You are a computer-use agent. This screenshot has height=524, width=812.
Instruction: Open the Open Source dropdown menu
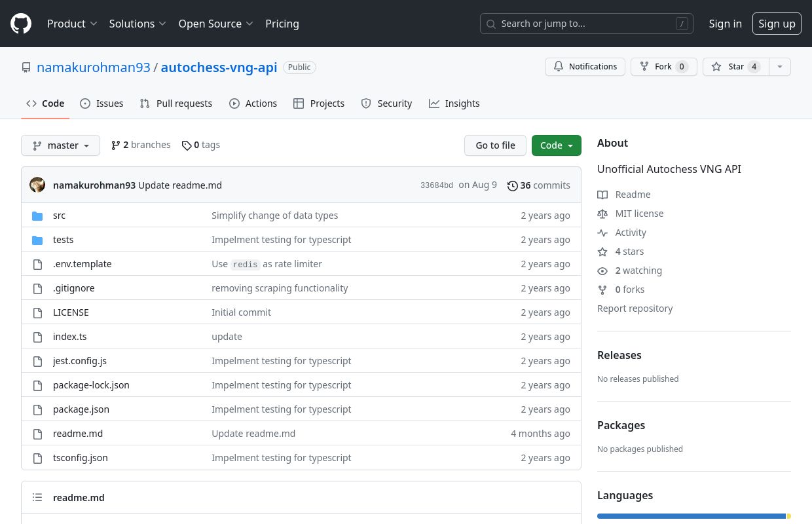(x=216, y=24)
